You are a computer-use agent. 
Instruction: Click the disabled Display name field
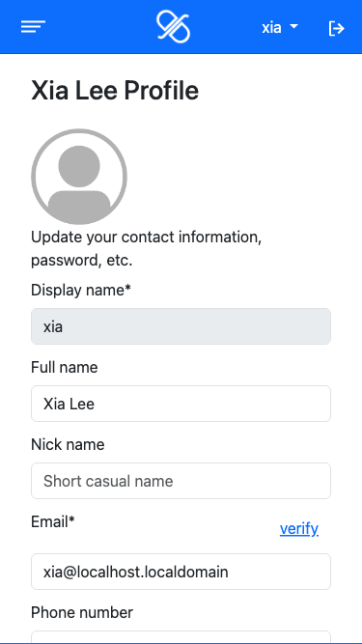[181, 326]
